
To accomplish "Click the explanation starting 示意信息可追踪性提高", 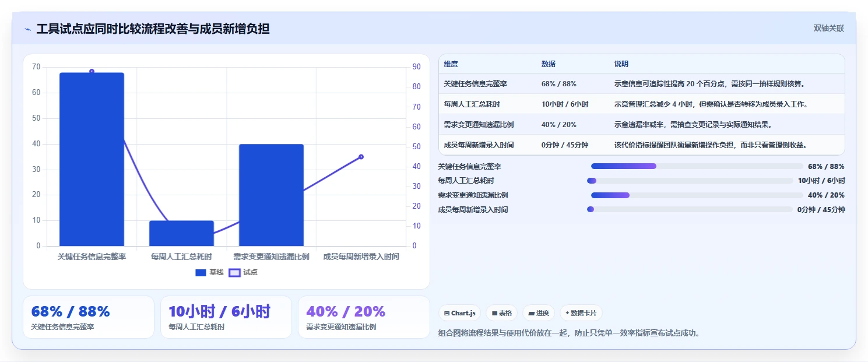I will [x=709, y=84].
